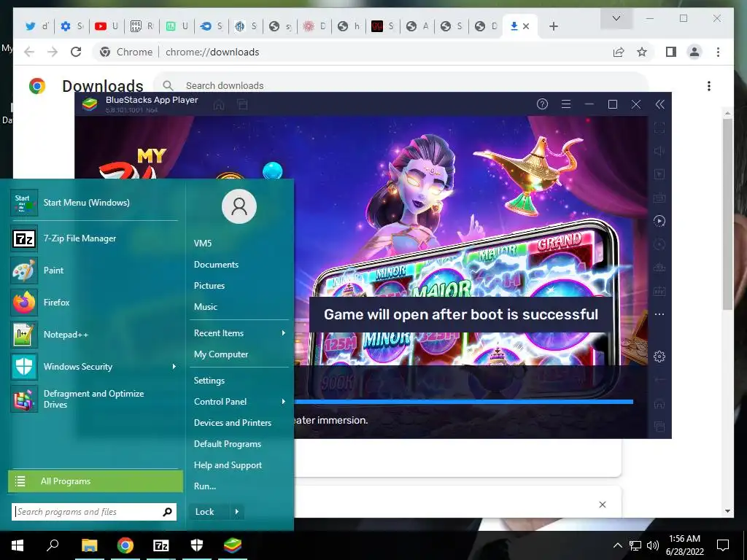Image resolution: width=747 pixels, height=560 pixels.
Task: Launch Firefox from the Start menu list
Action: [94, 302]
